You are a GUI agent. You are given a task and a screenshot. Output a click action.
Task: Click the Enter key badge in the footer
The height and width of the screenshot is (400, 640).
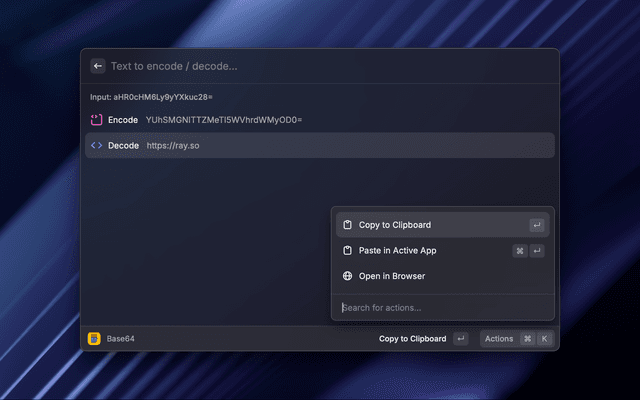click(460, 339)
